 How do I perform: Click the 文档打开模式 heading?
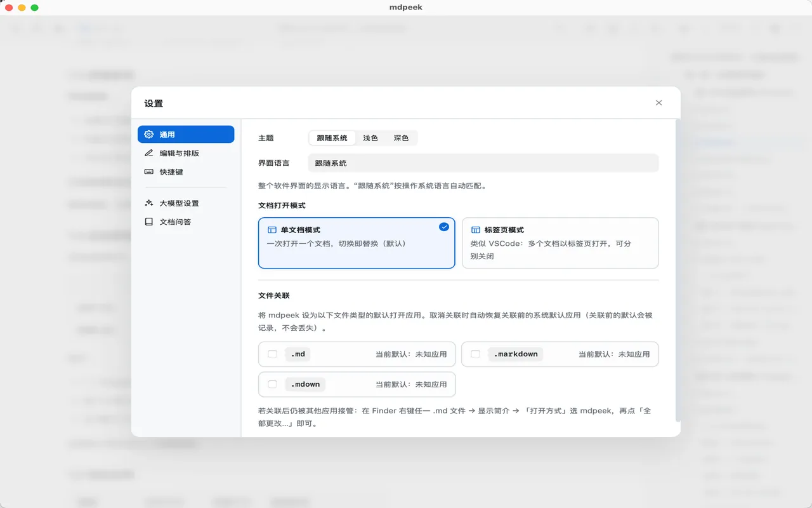tap(282, 206)
